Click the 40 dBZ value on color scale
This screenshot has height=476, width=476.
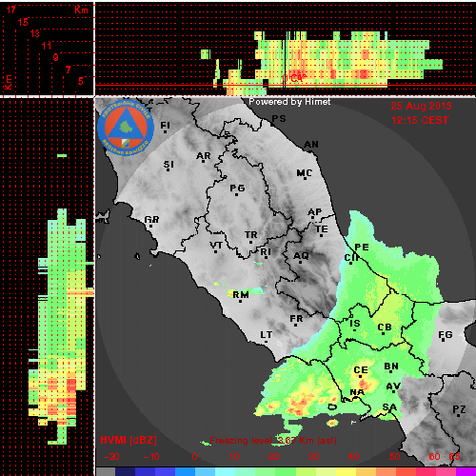pyautogui.click(x=353, y=457)
